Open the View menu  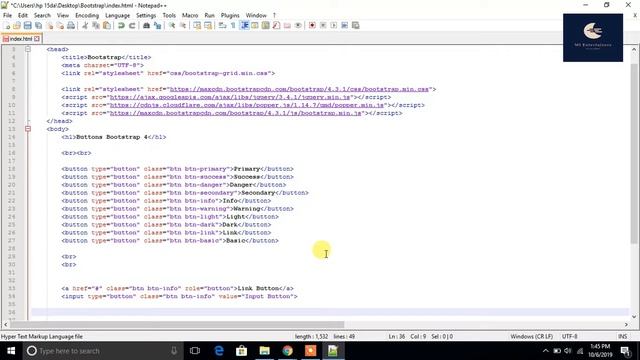coord(62,15)
